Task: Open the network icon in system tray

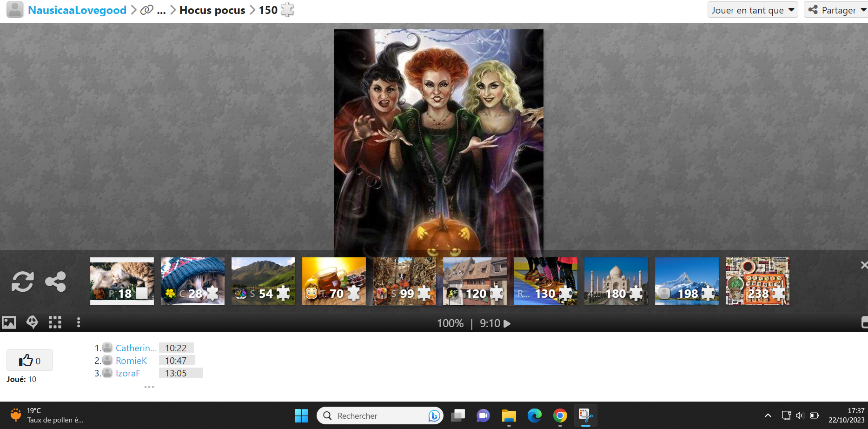Action: click(x=786, y=416)
